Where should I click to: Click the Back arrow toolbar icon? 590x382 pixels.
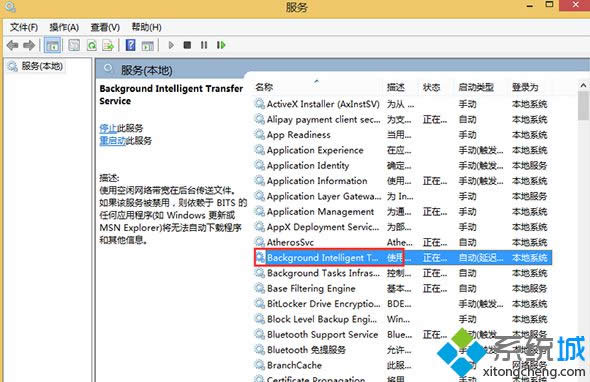(12, 46)
